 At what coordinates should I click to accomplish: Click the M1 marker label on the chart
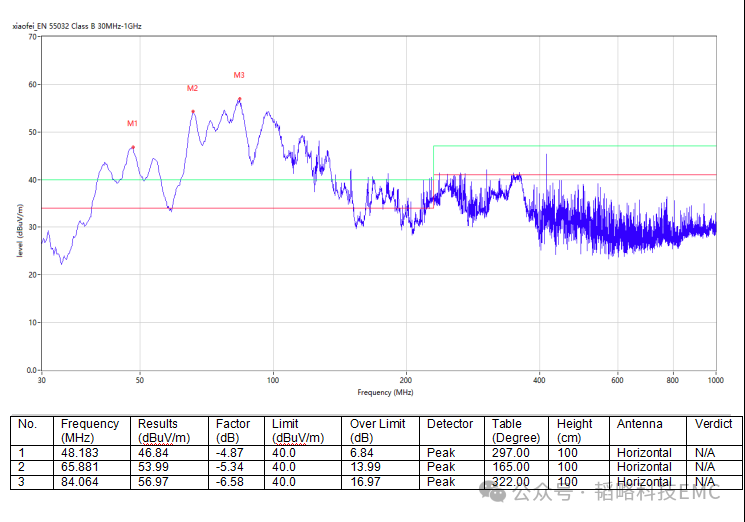pyautogui.click(x=132, y=124)
